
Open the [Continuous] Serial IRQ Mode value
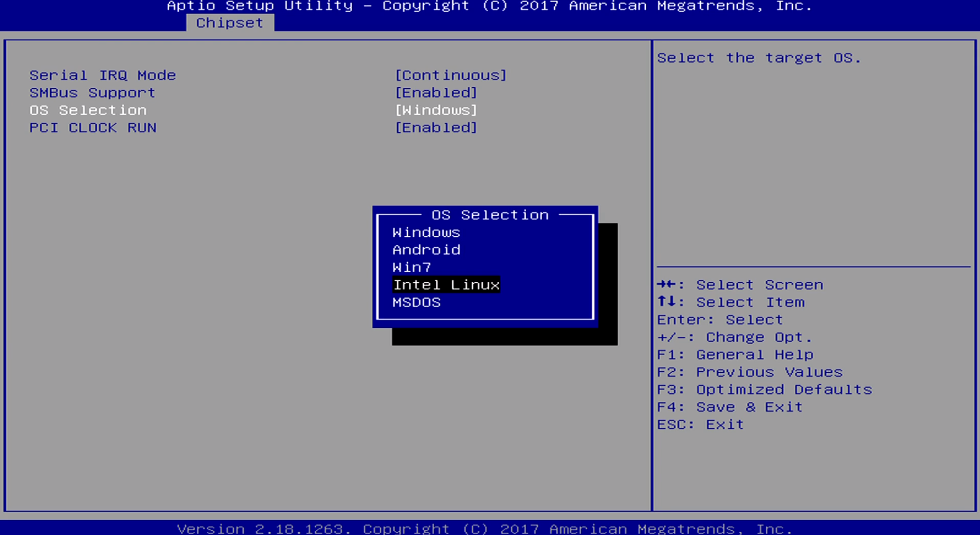451,75
